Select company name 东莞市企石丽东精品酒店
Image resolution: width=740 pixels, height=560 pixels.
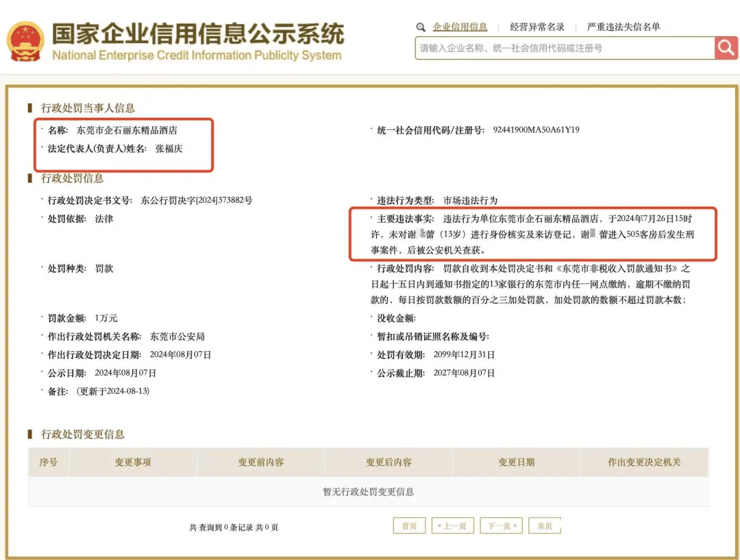coord(127,130)
